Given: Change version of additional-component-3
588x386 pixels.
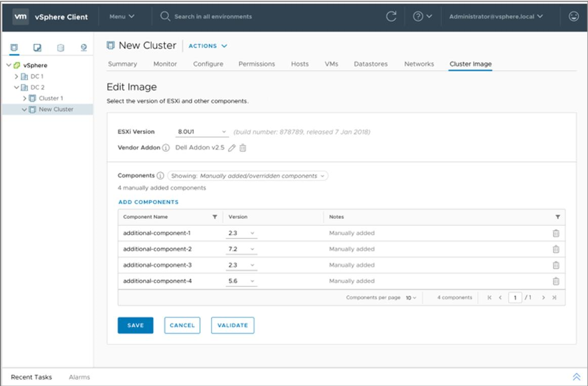Looking at the screenshot, I should tap(241, 265).
